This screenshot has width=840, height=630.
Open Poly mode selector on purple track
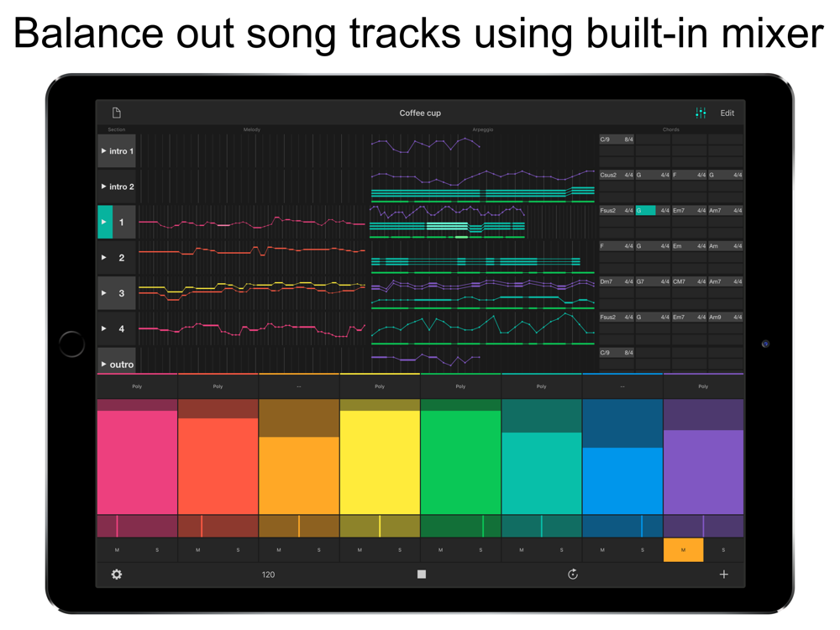pos(703,386)
